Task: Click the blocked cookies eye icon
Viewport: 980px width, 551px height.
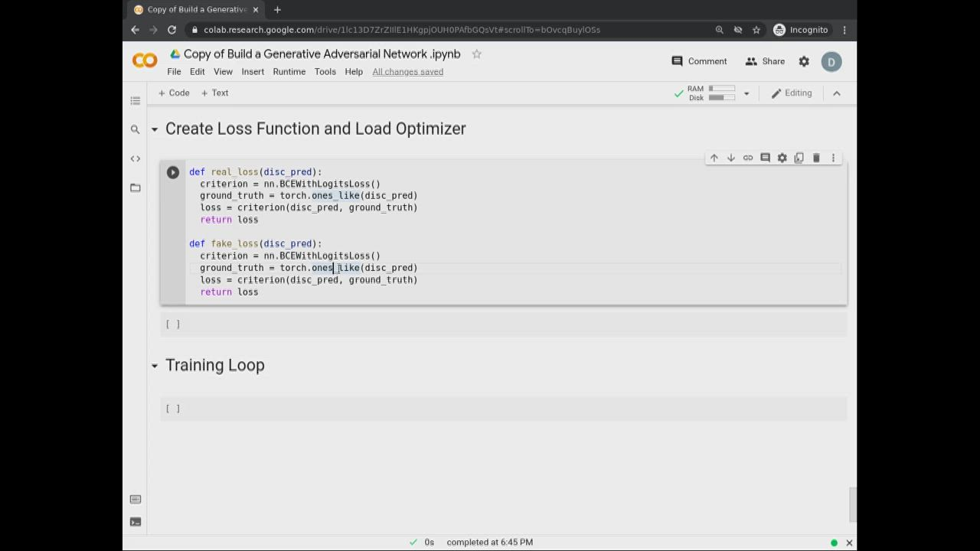Action: point(738,30)
